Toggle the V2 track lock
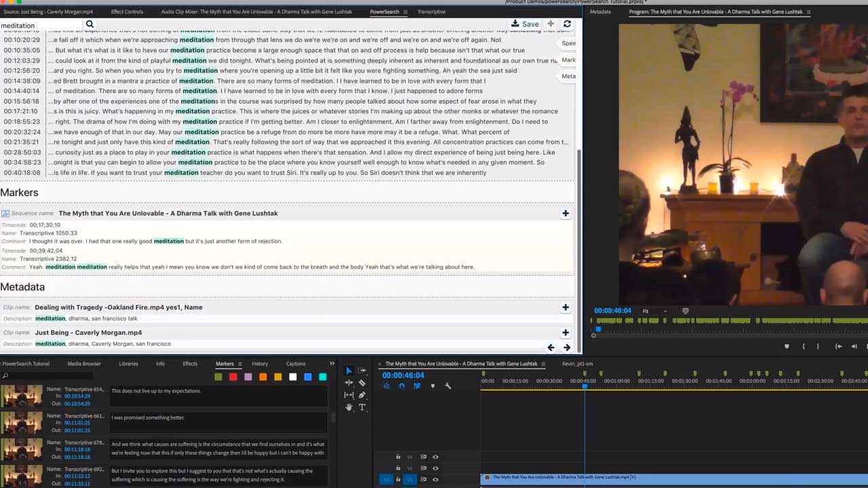The width and height of the screenshot is (868, 488). [x=398, y=468]
